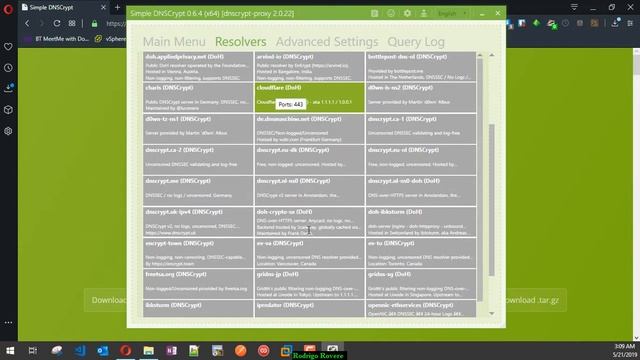Select gridns-sg (DoH) resolver
Viewport: 640px width, 360px height.
pyautogui.click(x=421, y=284)
